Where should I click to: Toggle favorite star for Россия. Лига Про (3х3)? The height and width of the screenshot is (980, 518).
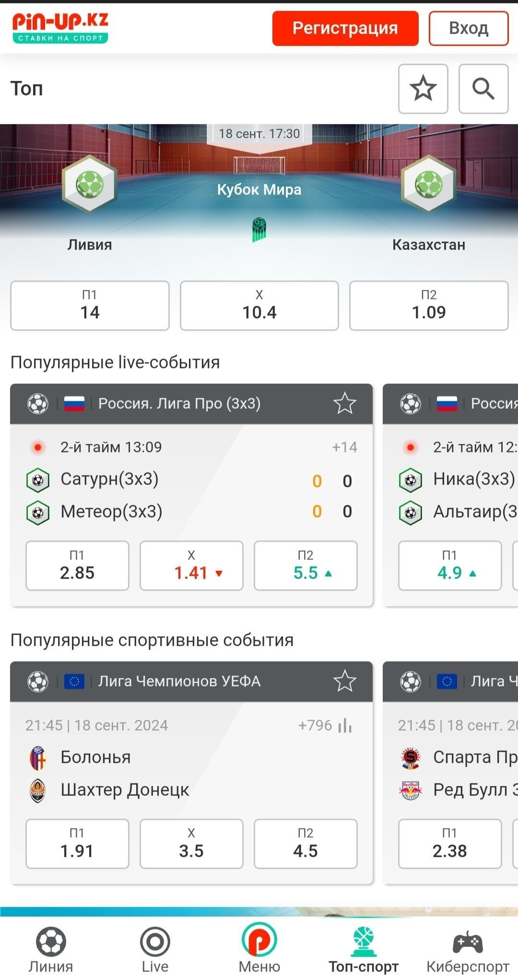(344, 403)
